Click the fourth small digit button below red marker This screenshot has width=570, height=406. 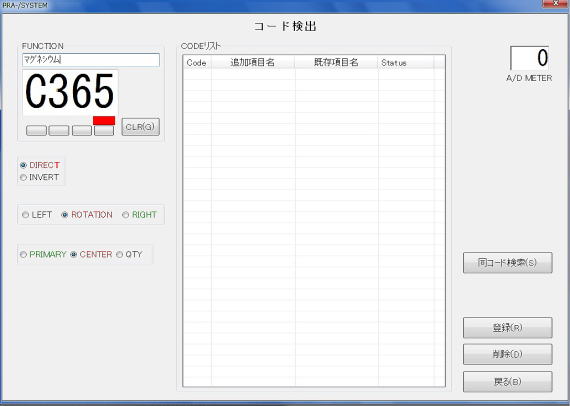(104, 130)
